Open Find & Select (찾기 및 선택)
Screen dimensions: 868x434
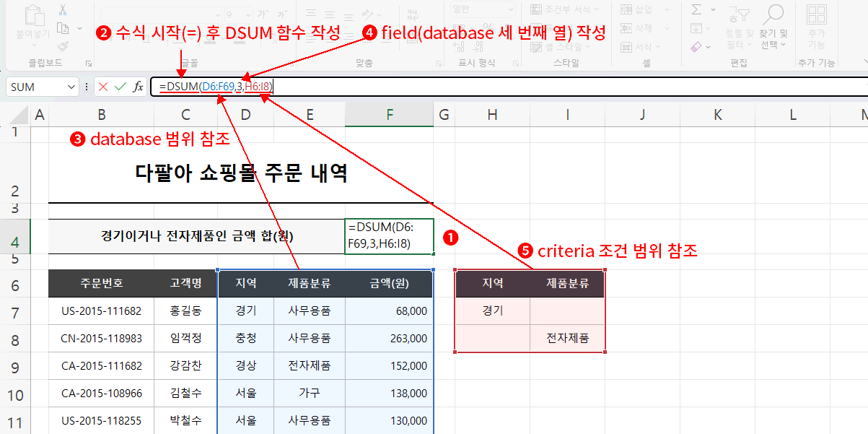[773, 27]
